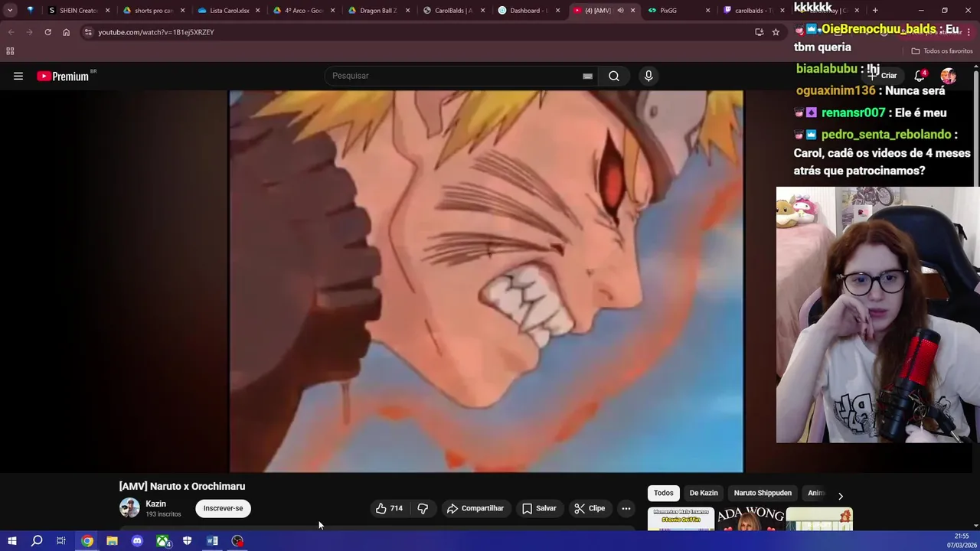Select the De Kazin filter chip
This screenshot has width=980, height=551.
tap(704, 493)
